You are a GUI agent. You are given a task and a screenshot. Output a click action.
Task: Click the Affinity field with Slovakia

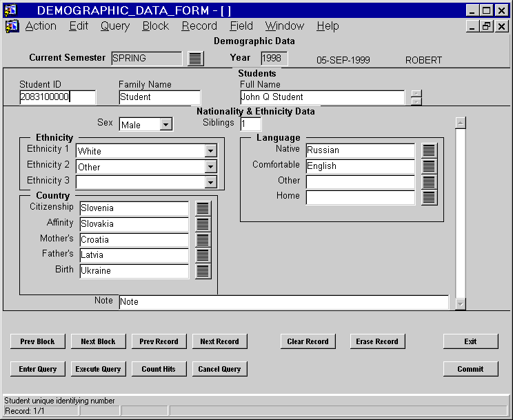134,224
